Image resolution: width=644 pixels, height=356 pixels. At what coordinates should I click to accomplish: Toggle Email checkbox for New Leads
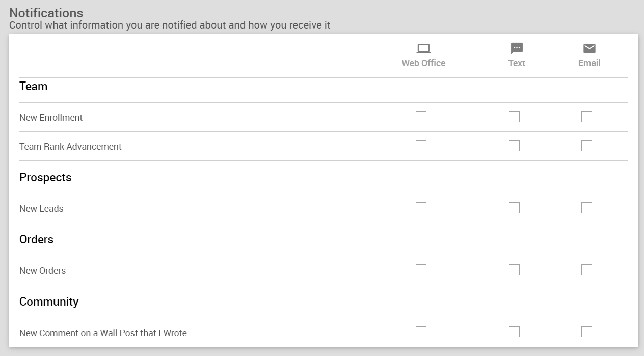click(x=587, y=208)
